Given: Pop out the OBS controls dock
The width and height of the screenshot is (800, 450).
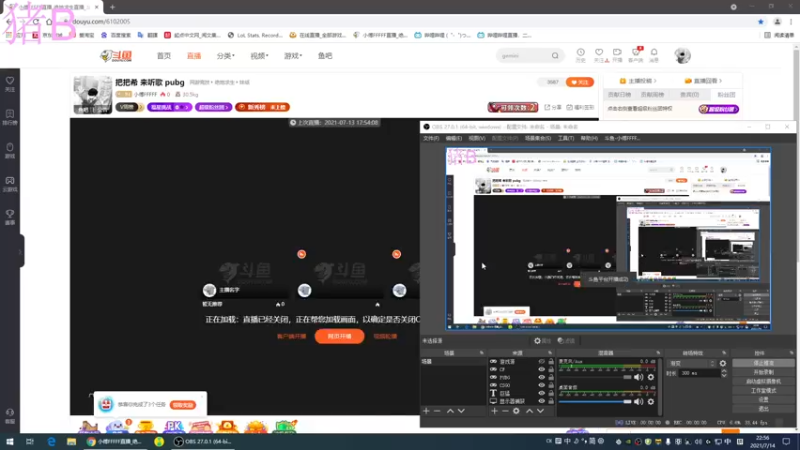Looking at the screenshot, I should point(791,353).
